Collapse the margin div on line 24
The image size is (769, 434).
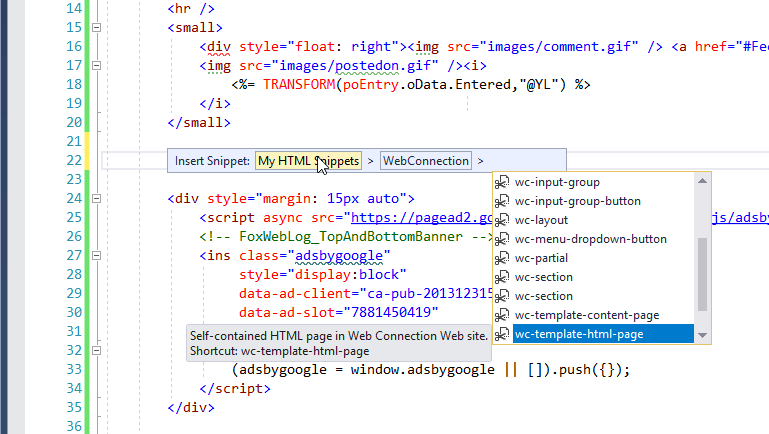(97, 199)
